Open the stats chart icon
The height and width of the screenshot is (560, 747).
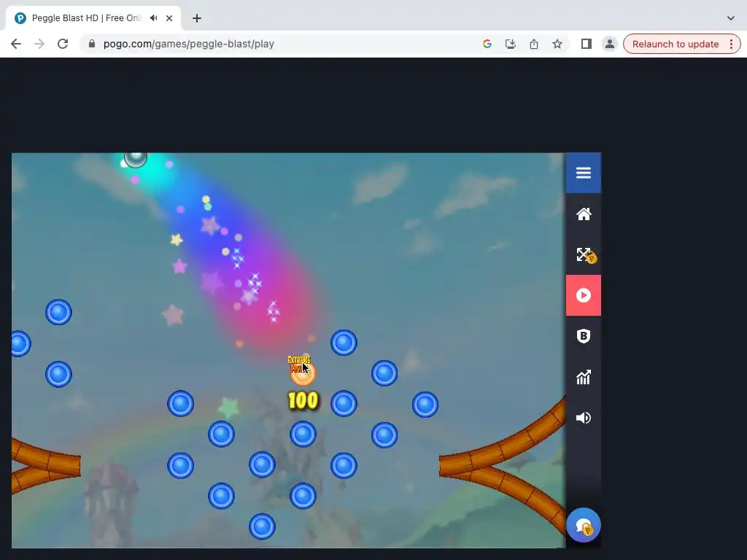[583, 377]
